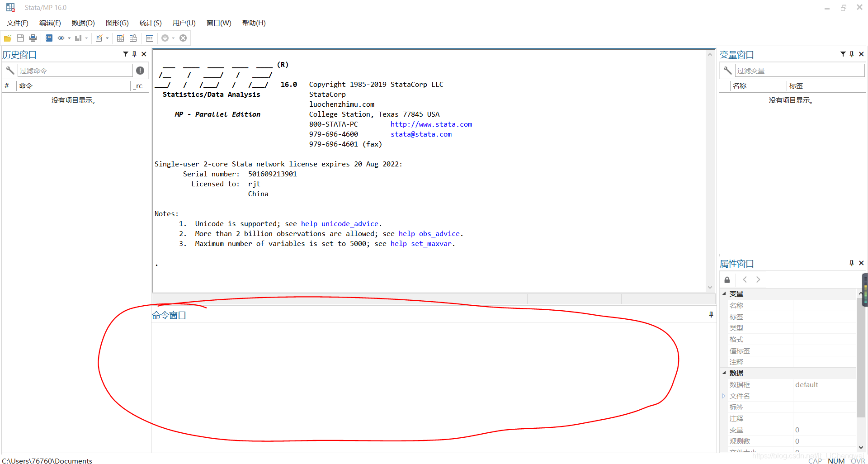Click filter funnel in 变量窗口 header
Screen dimensions: 868x464
[x=843, y=54]
